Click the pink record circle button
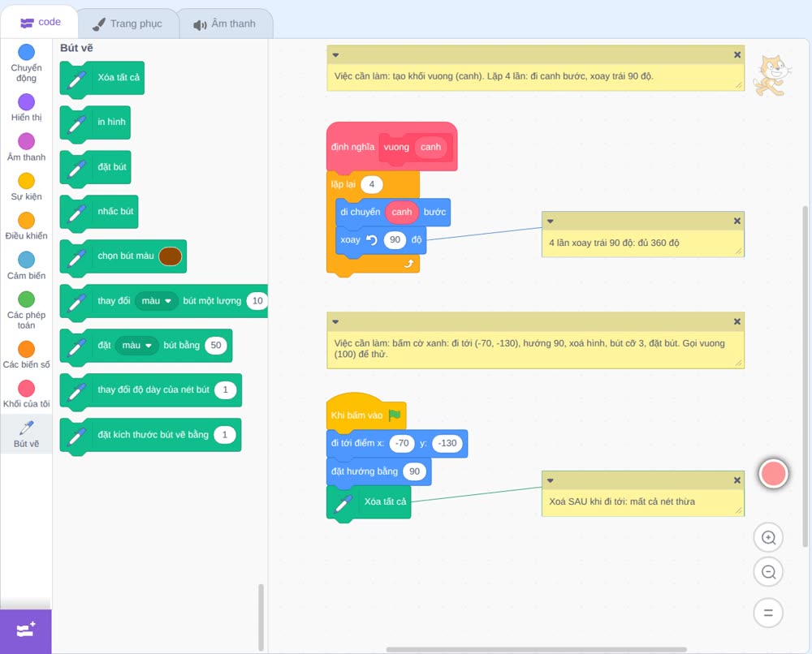The height and width of the screenshot is (654, 812). pos(773,473)
